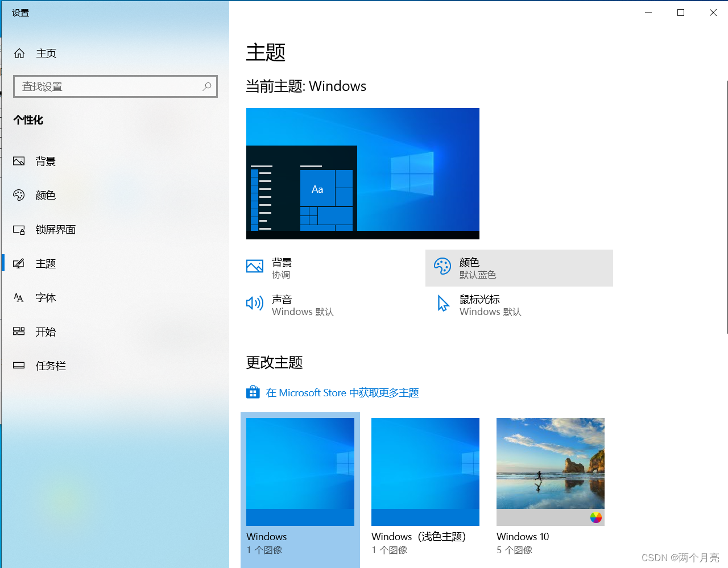Click the 当前主题: Windows heading
Viewport: 728px width, 568px height.
[x=306, y=86]
